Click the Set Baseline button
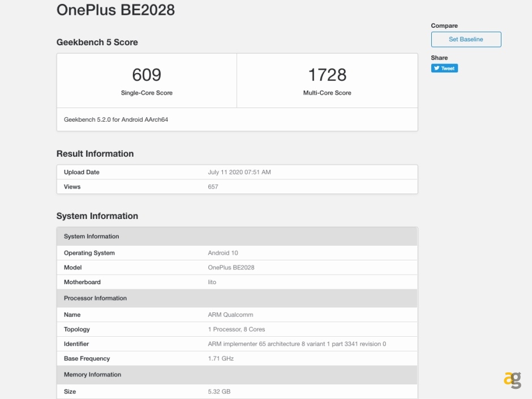 (x=466, y=39)
